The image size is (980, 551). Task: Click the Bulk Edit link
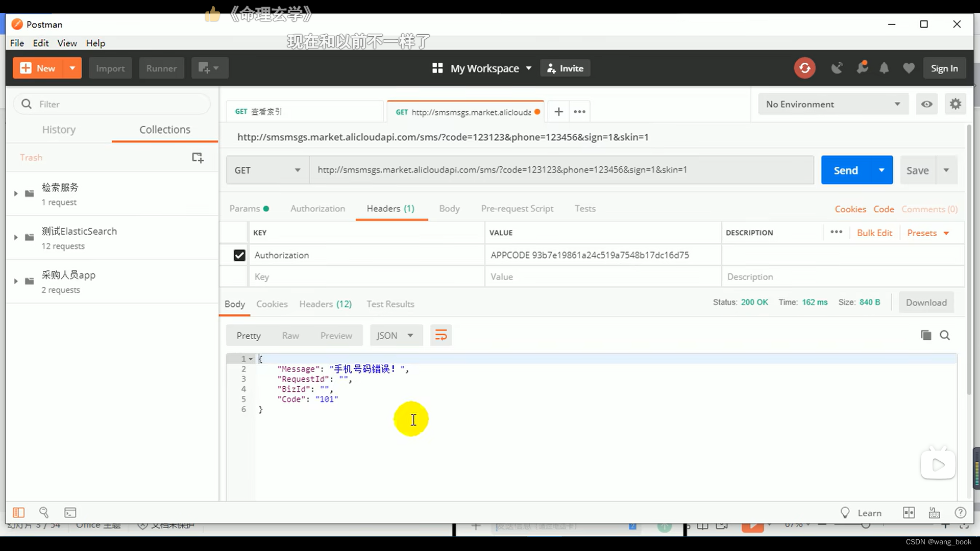(x=874, y=233)
